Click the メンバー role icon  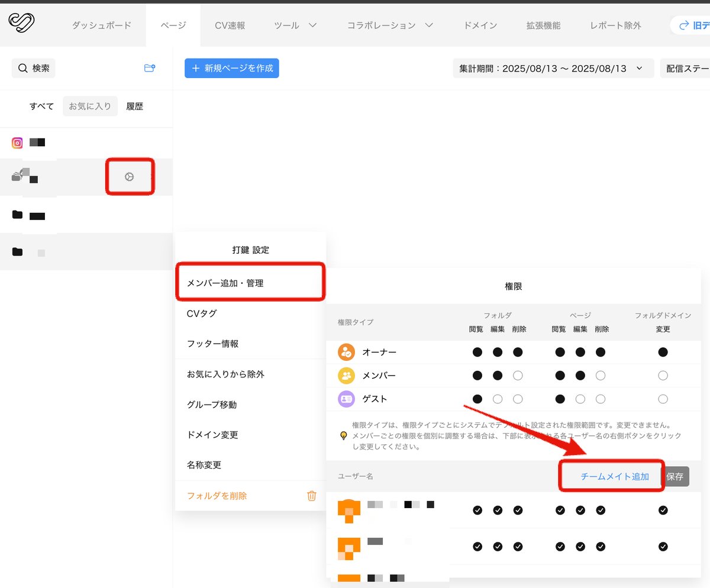coord(346,376)
